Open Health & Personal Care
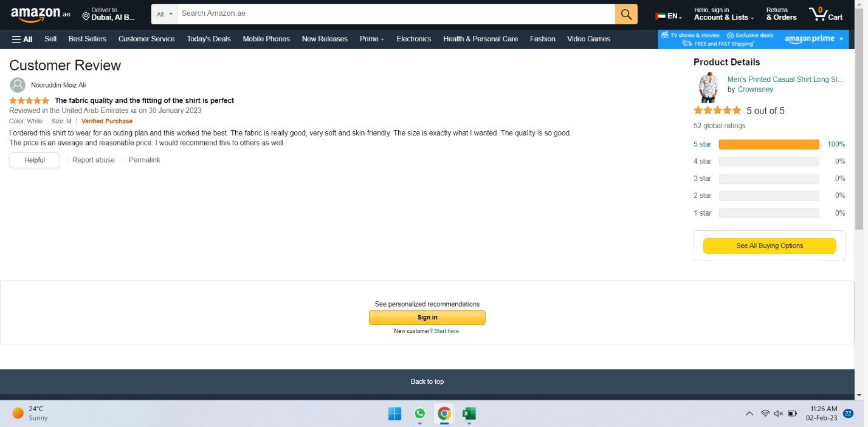 (481, 39)
